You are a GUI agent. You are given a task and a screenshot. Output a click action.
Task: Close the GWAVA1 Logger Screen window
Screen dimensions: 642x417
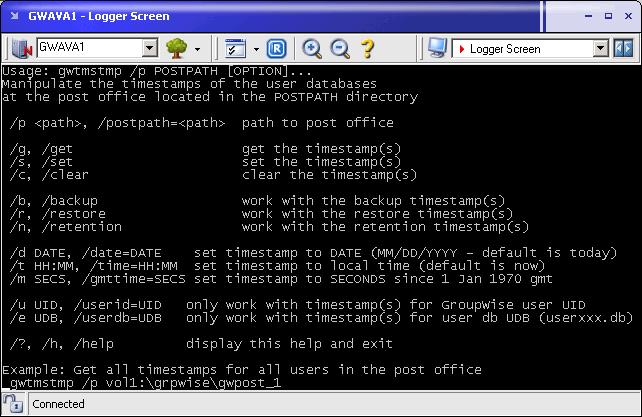coord(628,16)
